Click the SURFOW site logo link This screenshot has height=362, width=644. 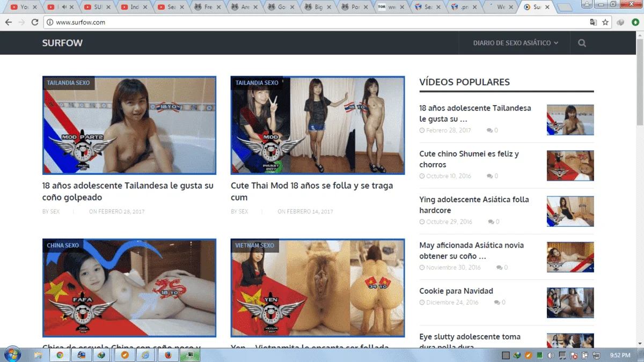pyautogui.click(x=62, y=43)
